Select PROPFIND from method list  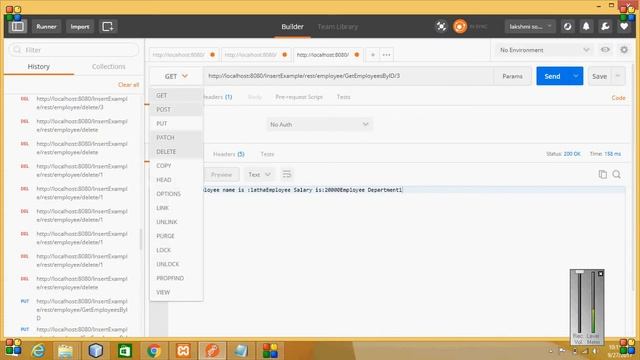[x=176, y=278]
